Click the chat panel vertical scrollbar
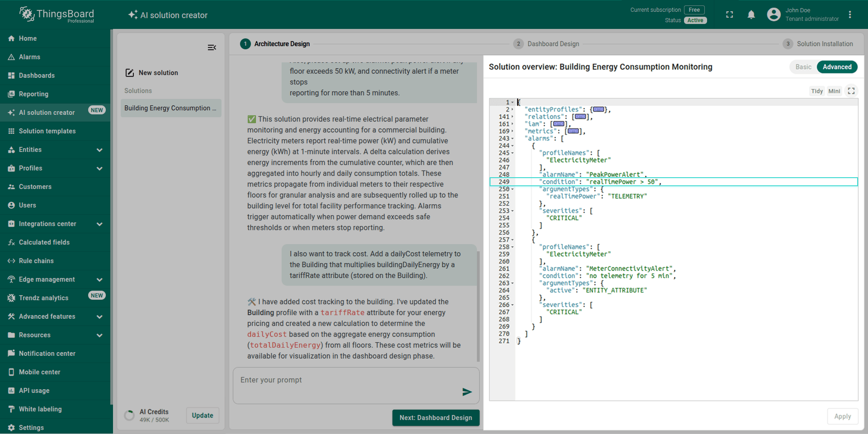 pyautogui.click(x=478, y=306)
